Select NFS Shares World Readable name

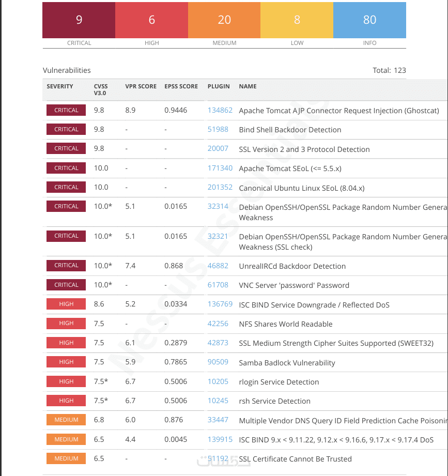[286, 324]
